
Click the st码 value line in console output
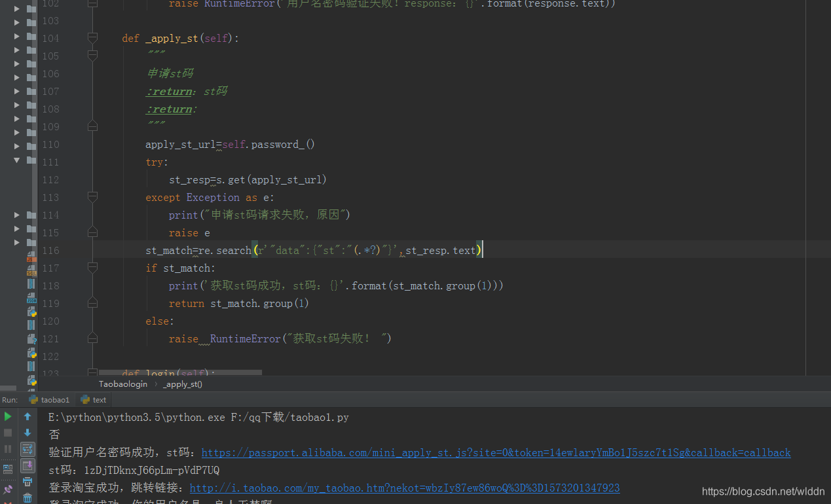point(134,470)
